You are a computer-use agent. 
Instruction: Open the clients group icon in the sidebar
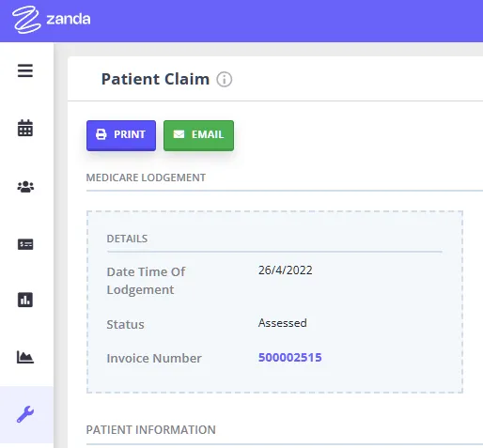tap(25, 187)
